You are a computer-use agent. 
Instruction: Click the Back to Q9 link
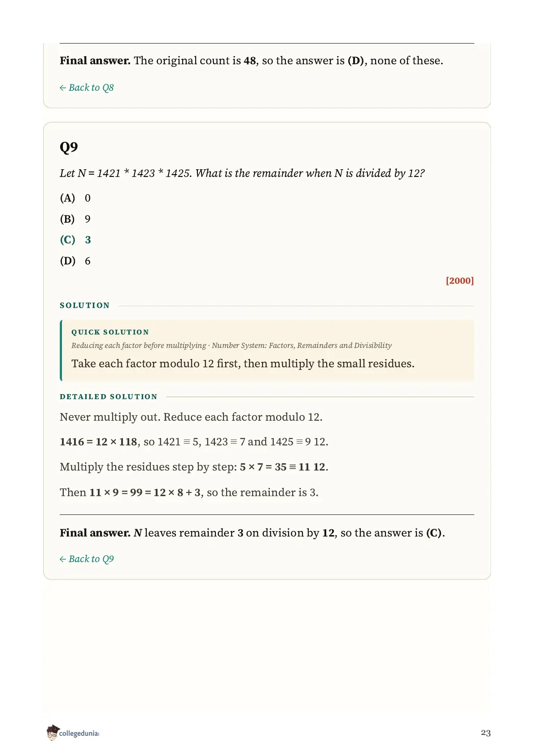point(87,559)
